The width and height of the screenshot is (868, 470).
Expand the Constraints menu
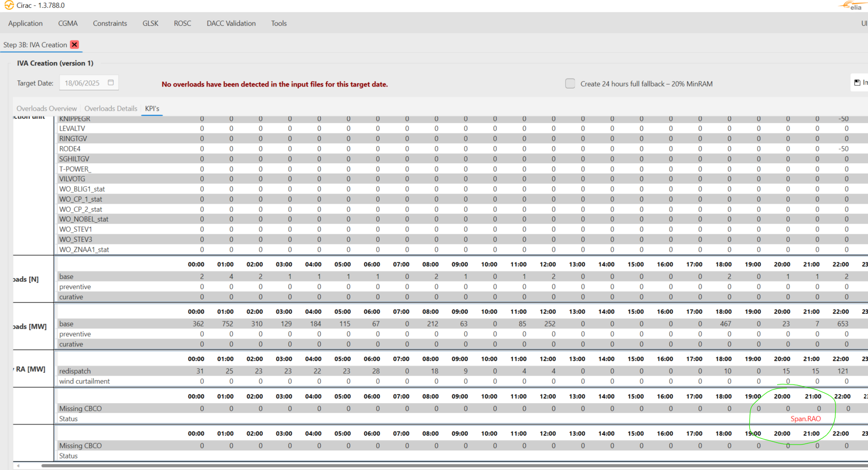110,23
